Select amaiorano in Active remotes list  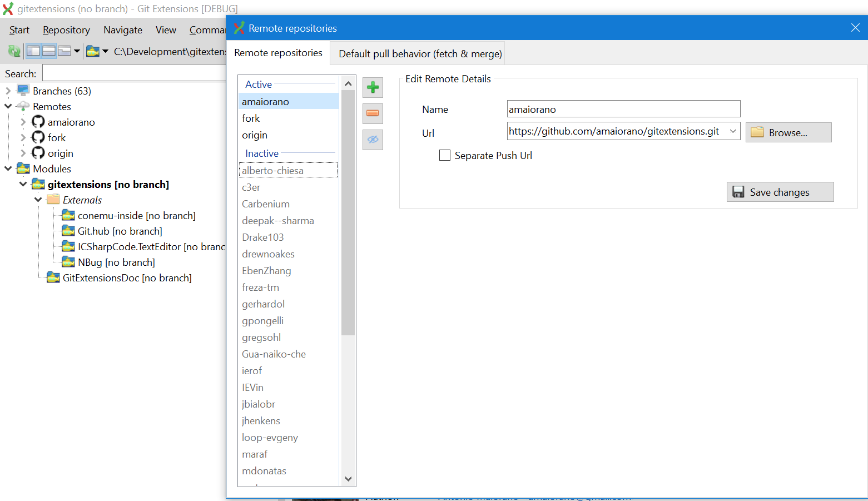click(289, 101)
